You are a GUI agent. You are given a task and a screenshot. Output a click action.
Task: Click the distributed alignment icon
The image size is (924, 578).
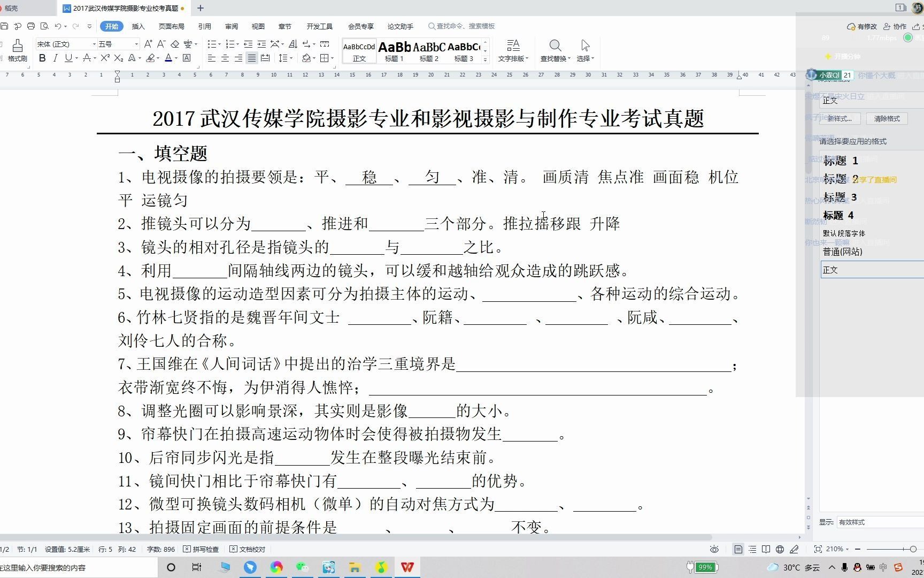coord(265,58)
